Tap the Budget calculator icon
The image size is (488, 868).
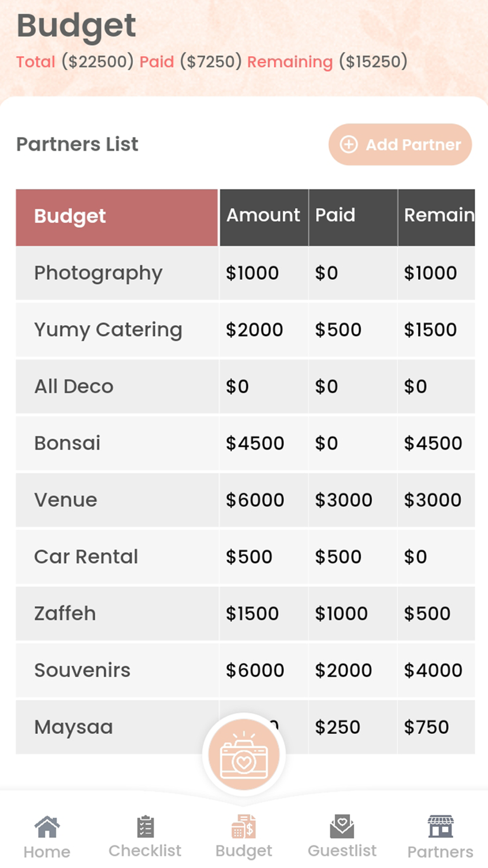244,826
